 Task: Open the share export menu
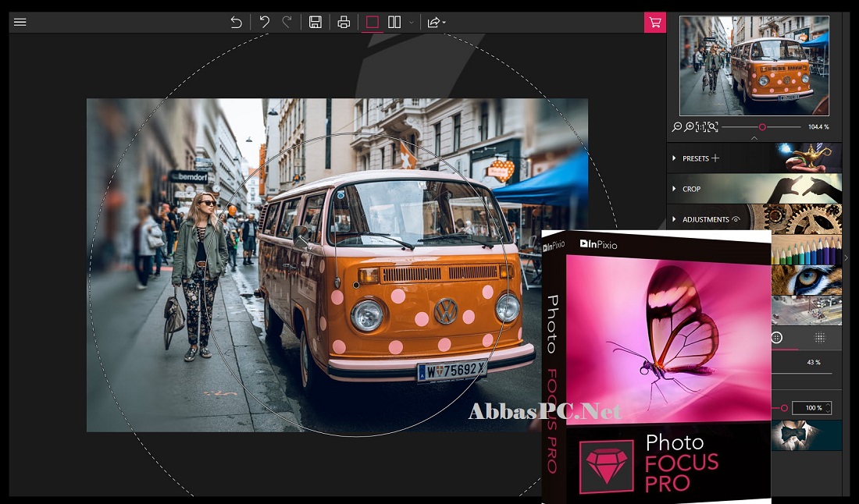pyautogui.click(x=436, y=23)
